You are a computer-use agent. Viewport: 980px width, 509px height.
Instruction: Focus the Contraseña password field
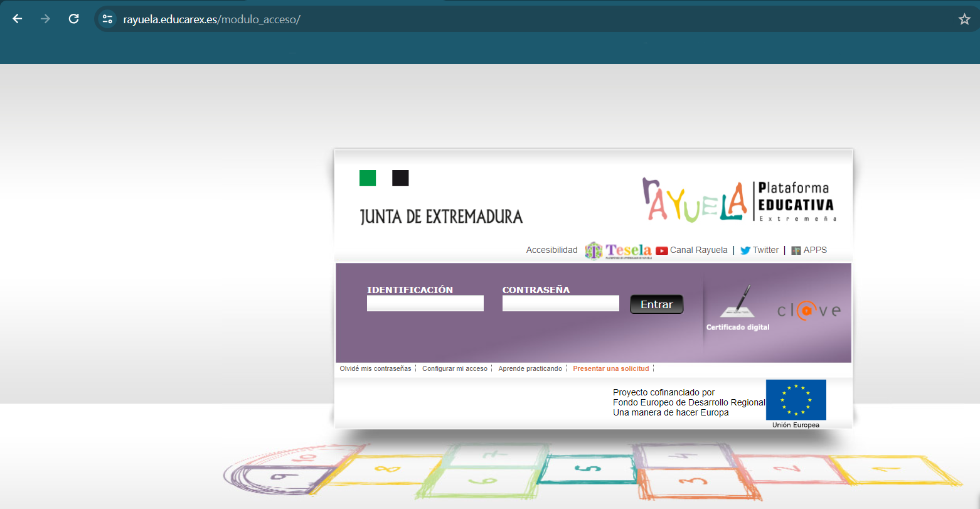click(561, 303)
